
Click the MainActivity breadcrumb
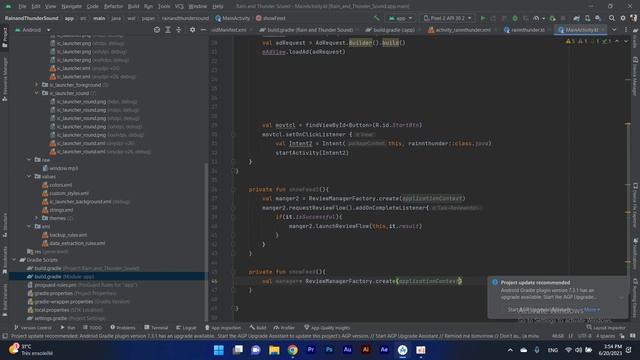[232, 18]
